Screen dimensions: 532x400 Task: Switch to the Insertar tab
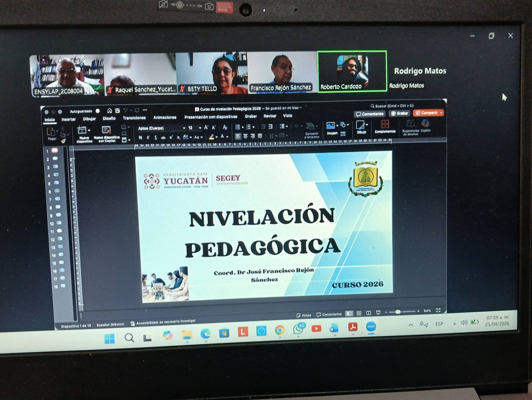pyautogui.click(x=68, y=119)
